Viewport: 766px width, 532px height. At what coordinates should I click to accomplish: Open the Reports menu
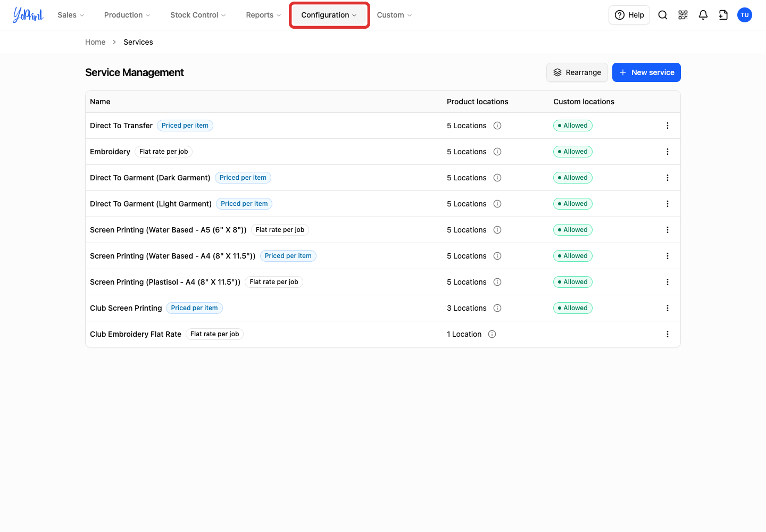tap(263, 15)
